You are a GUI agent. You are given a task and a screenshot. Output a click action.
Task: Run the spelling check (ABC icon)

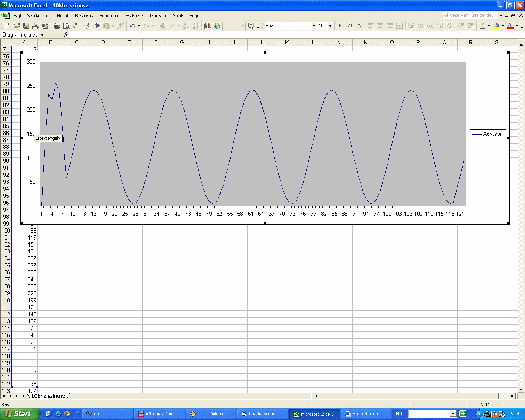[76, 26]
